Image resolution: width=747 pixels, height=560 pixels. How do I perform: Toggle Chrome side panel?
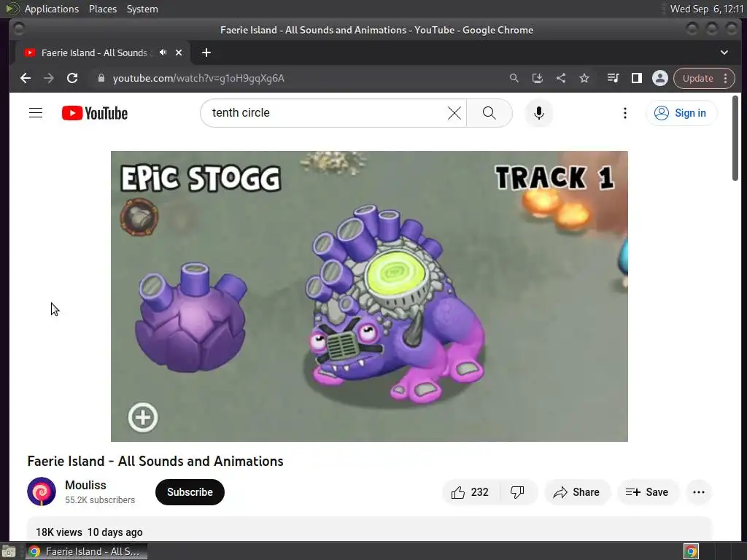[x=636, y=78]
